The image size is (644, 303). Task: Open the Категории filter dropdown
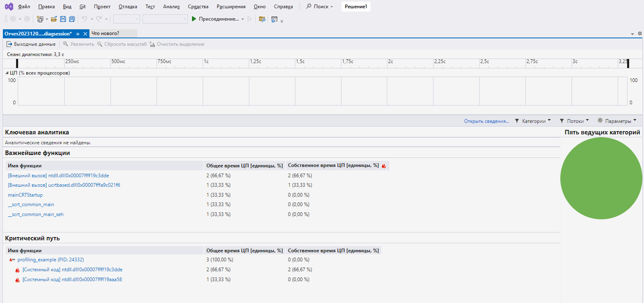pos(533,121)
